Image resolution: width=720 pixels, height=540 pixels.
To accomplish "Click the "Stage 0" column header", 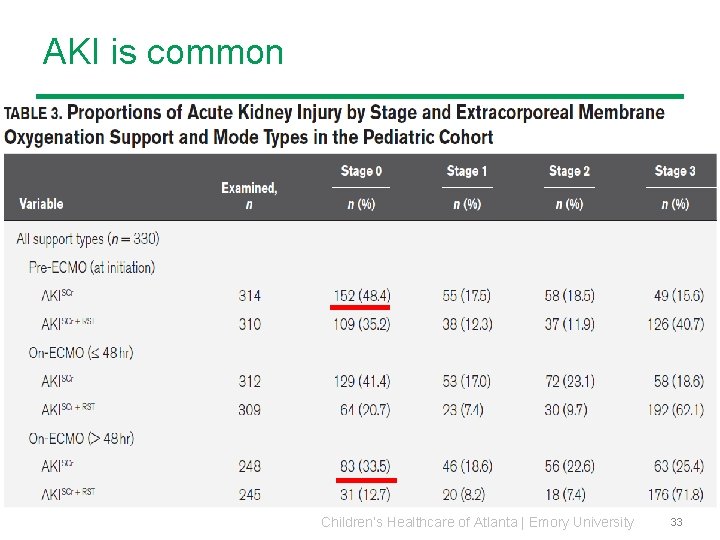I will click(x=361, y=171).
